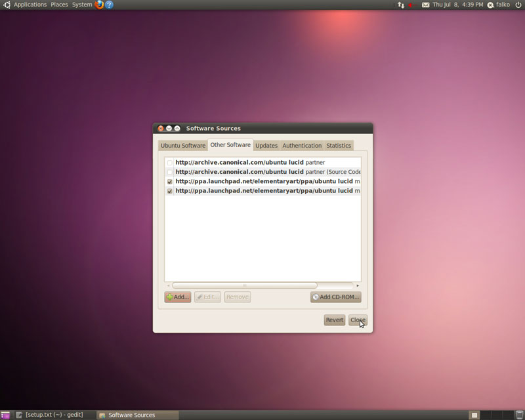The height and width of the screenshot is (420, 525).
Task: Click the highlighted workspace in the workspace switcher
Action: coord(474,415)
